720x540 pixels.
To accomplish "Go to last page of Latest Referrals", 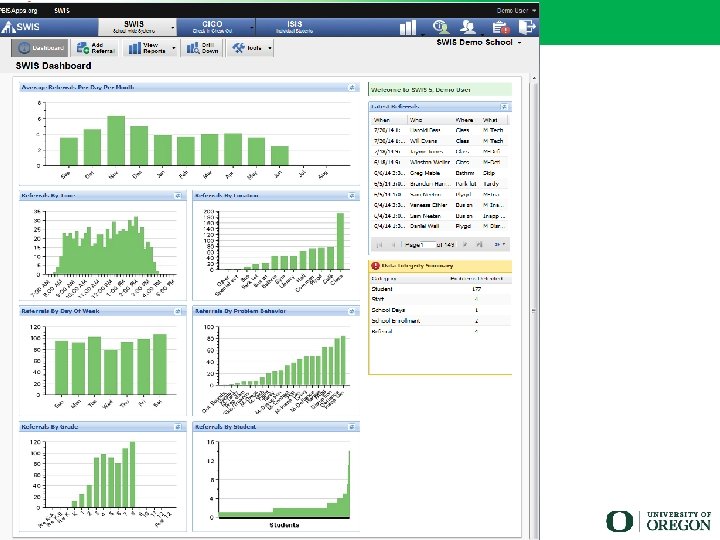I will (x=479, y=245).
